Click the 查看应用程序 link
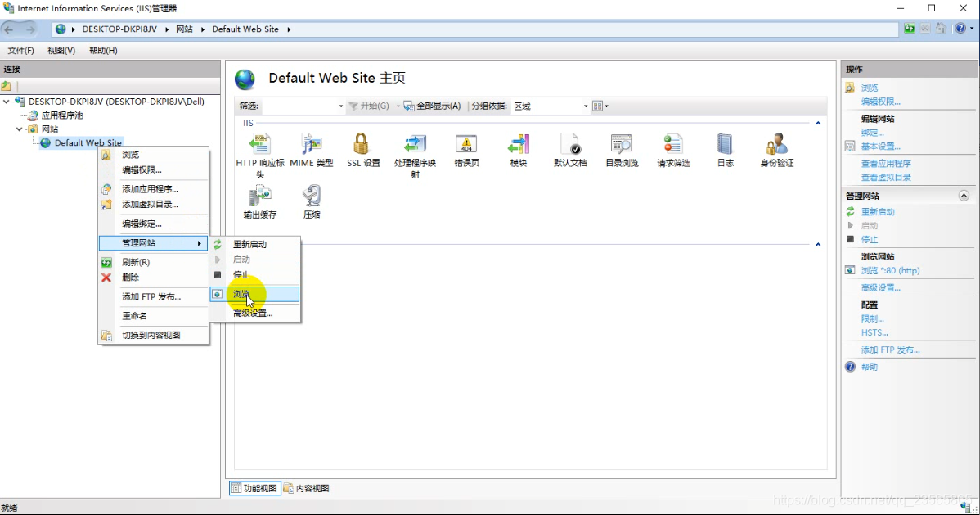Viewport: 980px width, 515px height. 886,163
